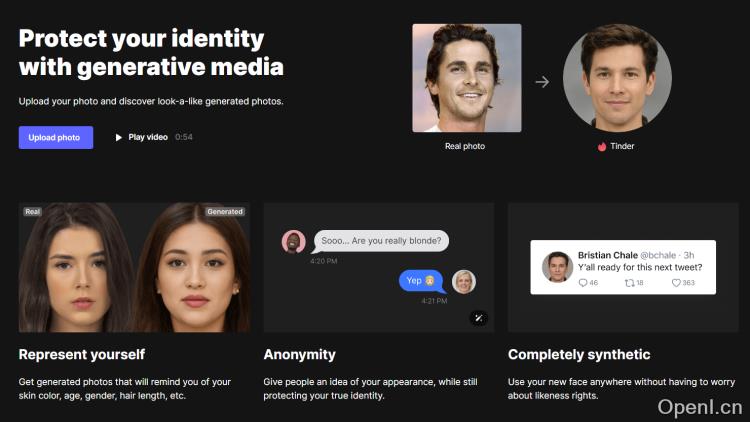Click the Tinder flame icon
Image resolution: width=750 pixels, height=422 pixels.
click(602, 146)
